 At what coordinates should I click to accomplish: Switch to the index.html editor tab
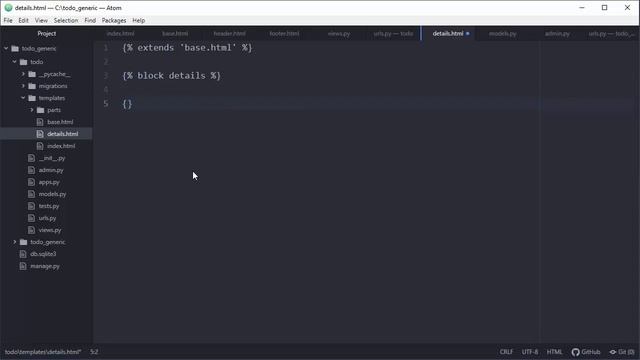pos(120,33)
